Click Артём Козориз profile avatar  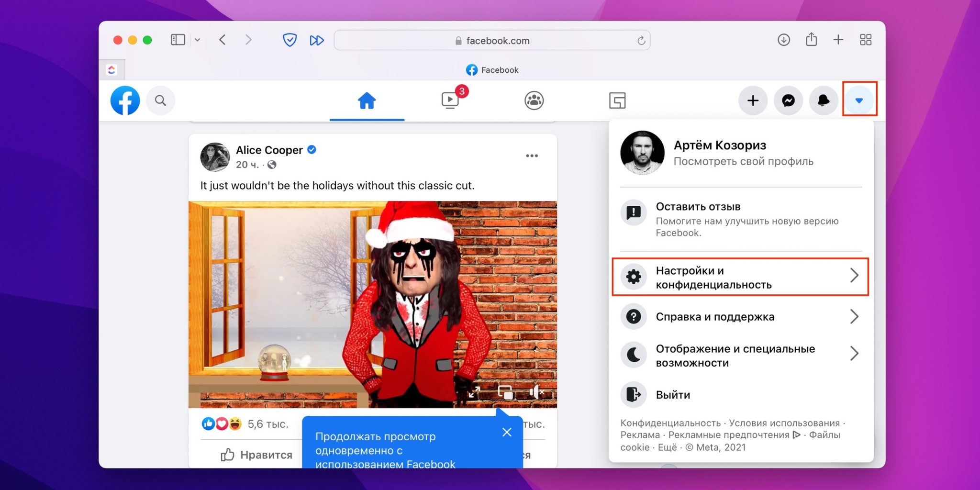click(642, 153)
